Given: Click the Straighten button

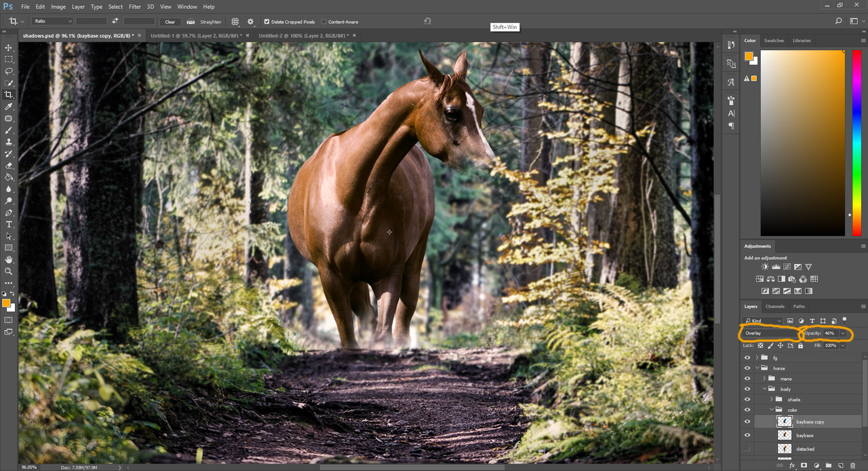Looking at the screenshot, I should (205, 22).
